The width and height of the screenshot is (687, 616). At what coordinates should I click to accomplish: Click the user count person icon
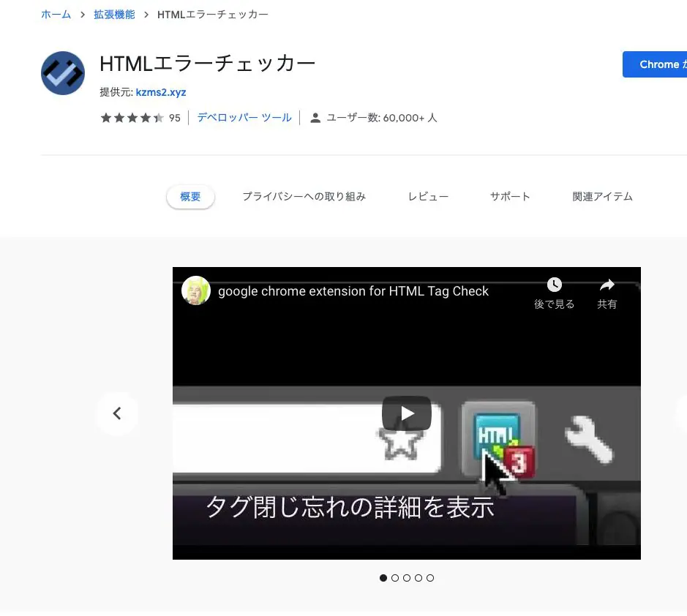click(315, 118)
